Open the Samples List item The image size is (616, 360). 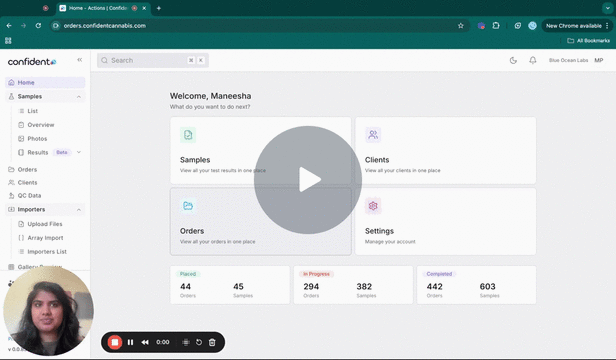click(x=33, y=111)
